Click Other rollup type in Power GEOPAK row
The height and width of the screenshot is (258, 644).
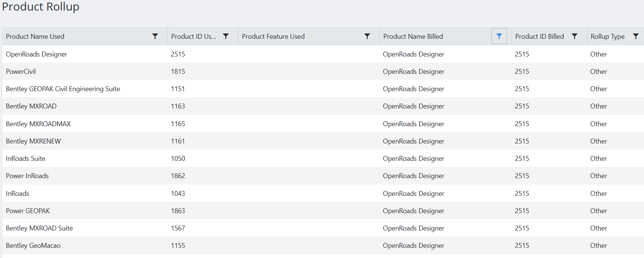point(599,211)
